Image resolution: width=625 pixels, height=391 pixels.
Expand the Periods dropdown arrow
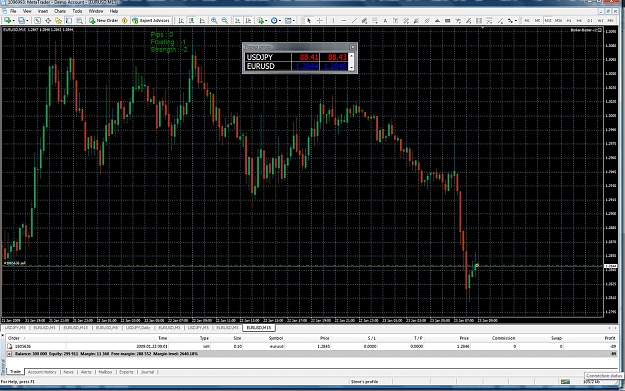click(x=280, y=20)
